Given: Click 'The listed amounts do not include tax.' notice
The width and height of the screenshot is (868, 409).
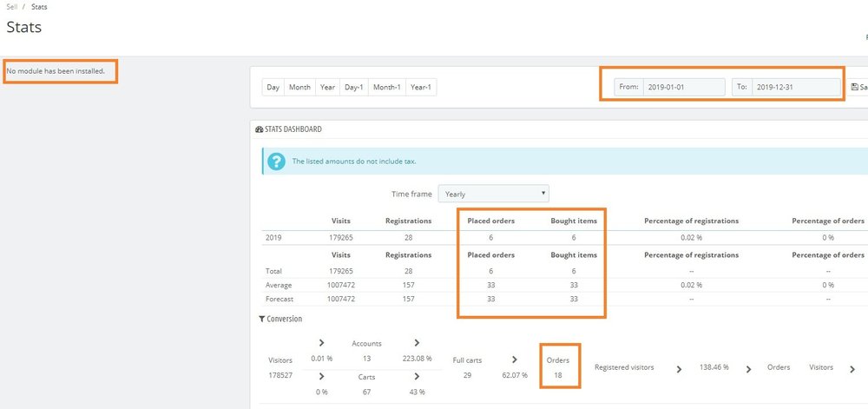Looking at the screenshot, I should pyautogui.click(x=354, y=162).
